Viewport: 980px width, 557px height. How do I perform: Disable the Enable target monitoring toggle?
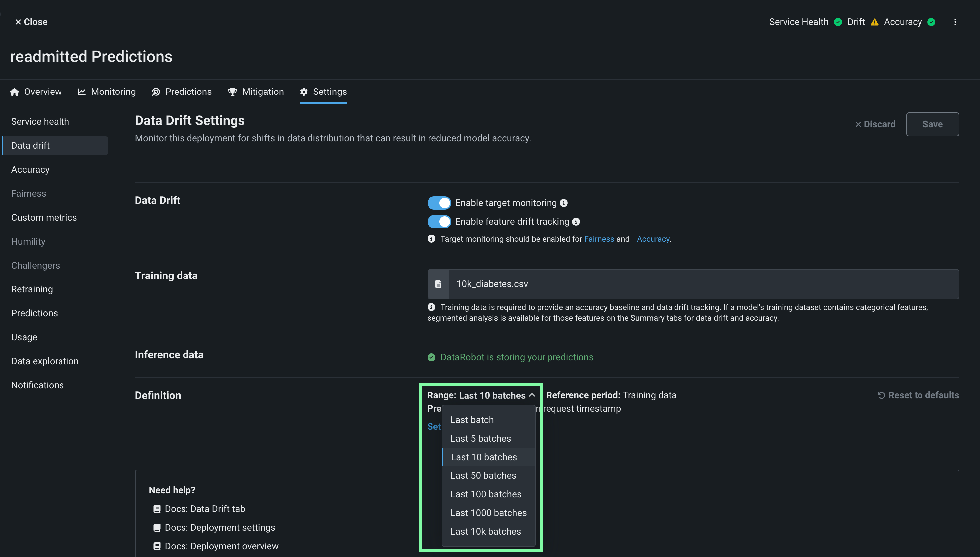pos(439,203)
